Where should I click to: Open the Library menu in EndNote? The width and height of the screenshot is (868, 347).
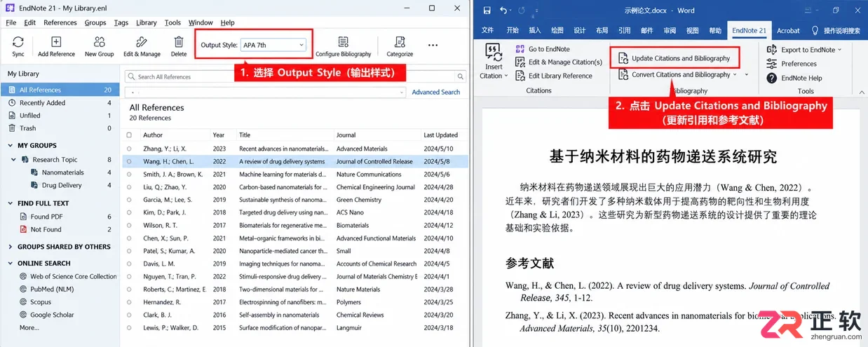[x=147, y=22]
